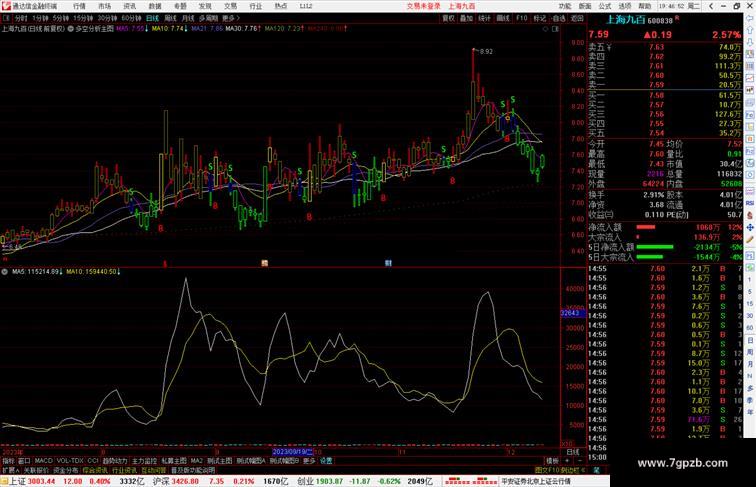The height and width of the screenshot is (487, 756).
Task: Click the 交易未登录 login link
Action: coord(423,6)
